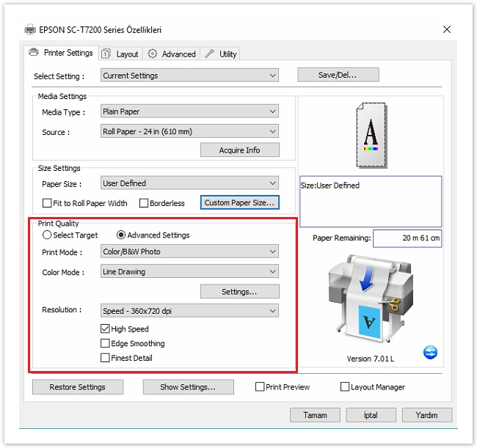Open the Print Mode dropdown
The image size is (477, 448).
pos(189,251)
